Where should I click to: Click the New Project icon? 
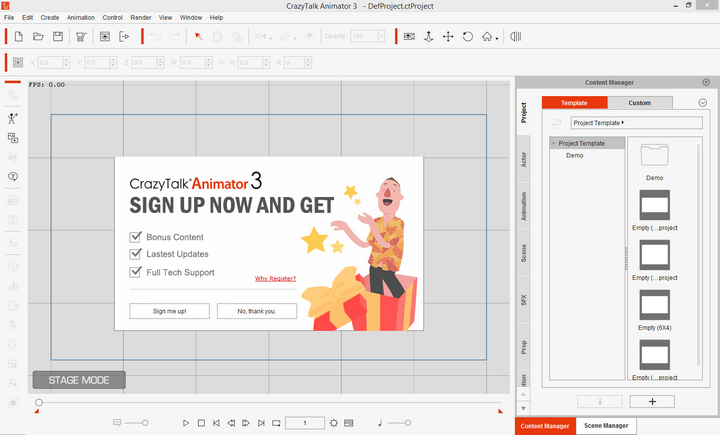point(19,37)
